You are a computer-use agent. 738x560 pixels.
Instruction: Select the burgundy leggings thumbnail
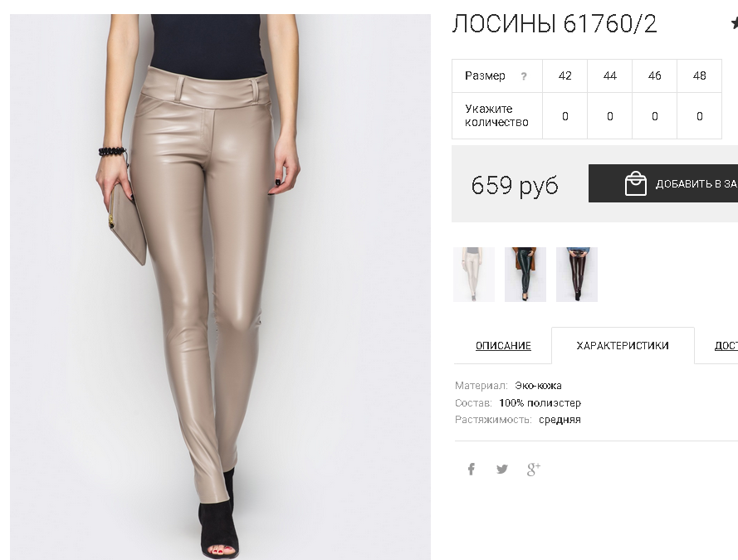coord(577,275)
